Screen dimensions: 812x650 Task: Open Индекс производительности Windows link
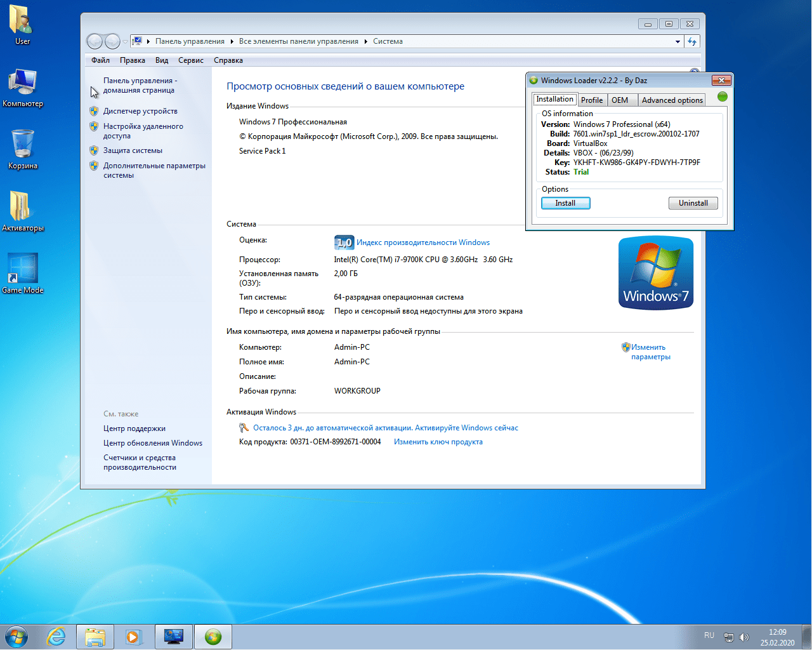click(423, 242)
